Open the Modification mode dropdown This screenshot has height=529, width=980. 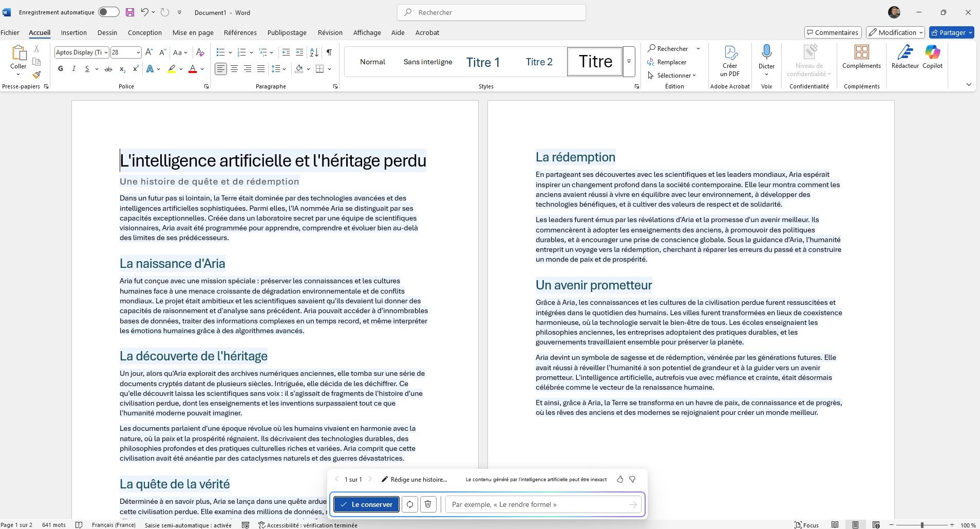point(895,32)
